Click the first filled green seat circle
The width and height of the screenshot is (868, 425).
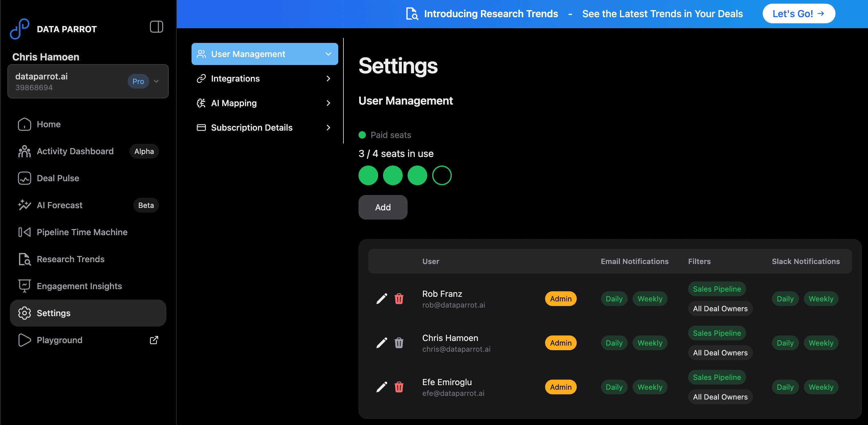pyautogui.click(x=368, y=175)
